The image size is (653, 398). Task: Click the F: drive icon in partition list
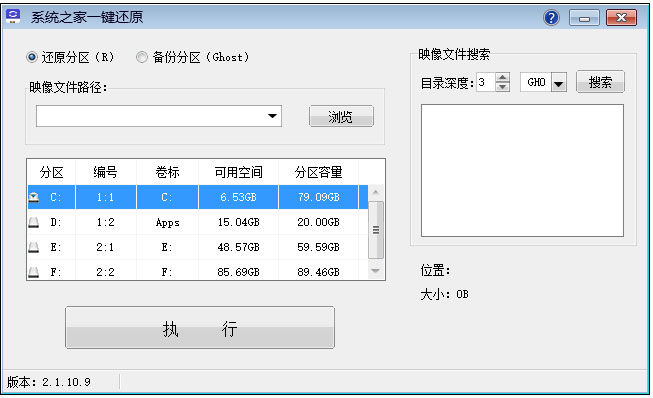click(34, 272)
